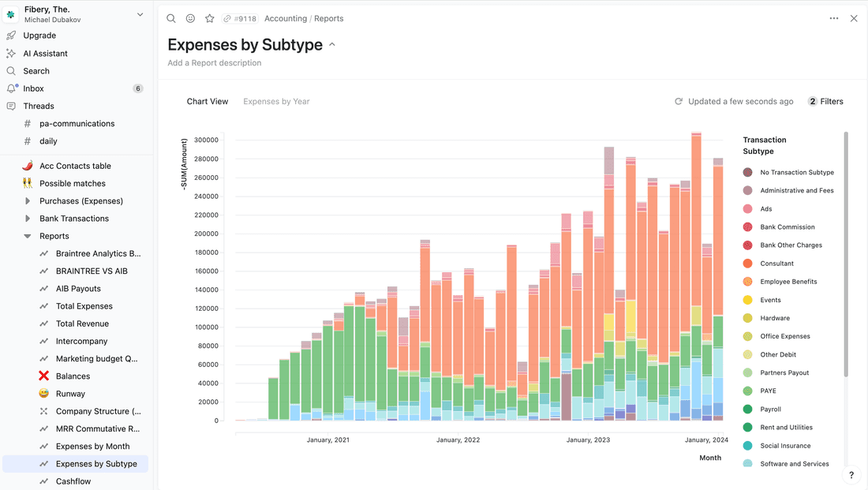Click Add a Report description field
Viewport: 868px width, 490px height.
[215, 63]
